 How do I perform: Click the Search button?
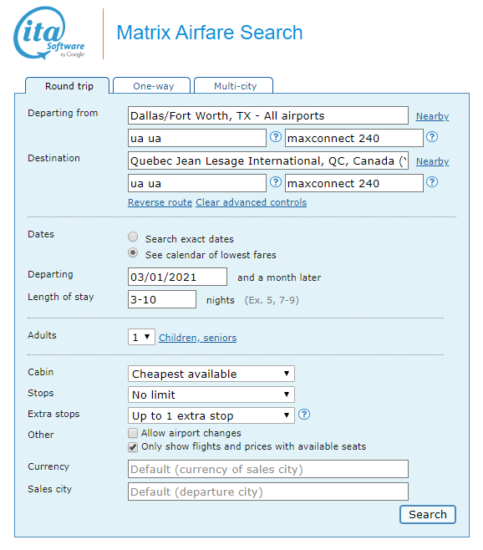coord(428,515)
